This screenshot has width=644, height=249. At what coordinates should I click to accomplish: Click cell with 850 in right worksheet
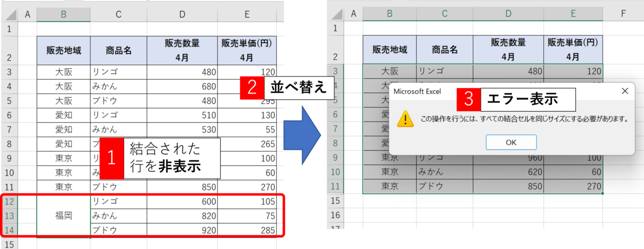point(508,186)
